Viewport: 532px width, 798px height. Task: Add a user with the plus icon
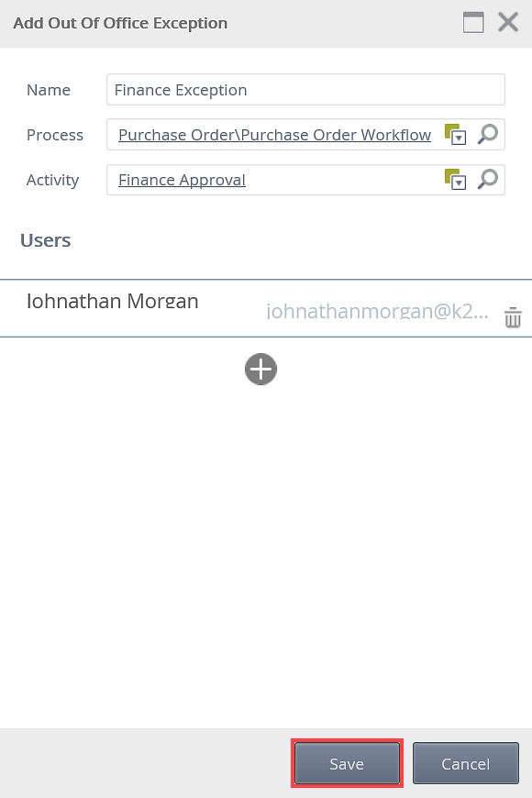260,369
